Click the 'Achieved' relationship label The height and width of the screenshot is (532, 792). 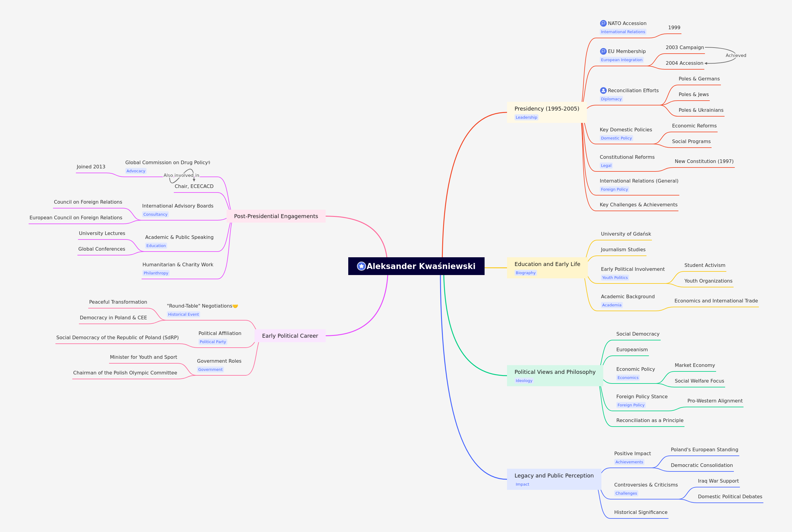736,56
